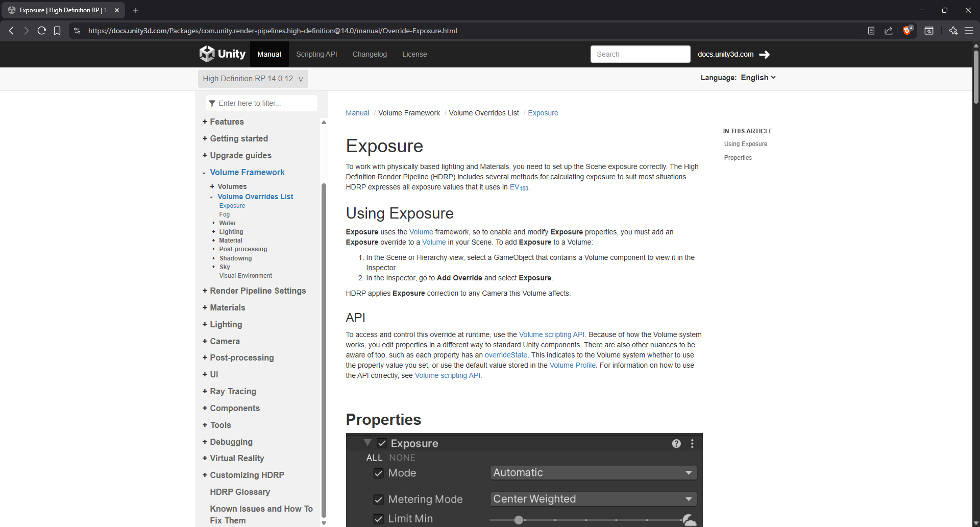Open the Brave Shields panel
Image resolution: width=980 pixels, height=527 pixels.
(x=908, y=31)
